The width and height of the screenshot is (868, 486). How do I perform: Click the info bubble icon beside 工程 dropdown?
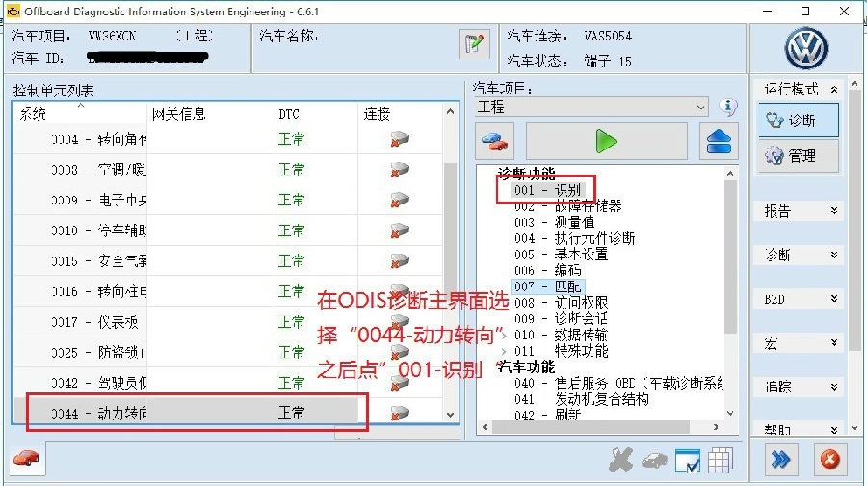728,106
